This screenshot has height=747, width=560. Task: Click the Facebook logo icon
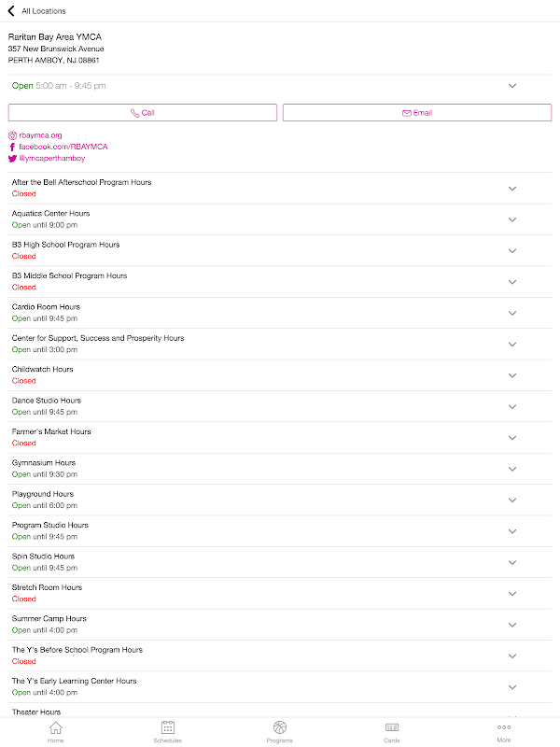12,147
